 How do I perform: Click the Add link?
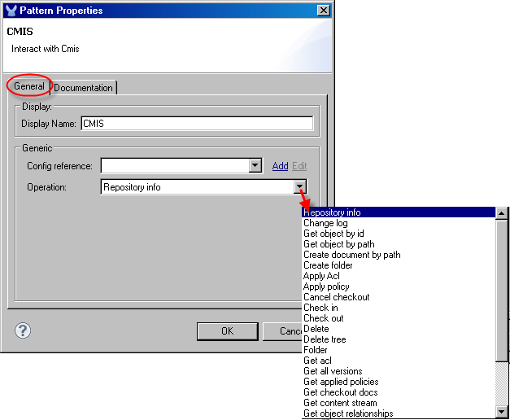[x=280, y=166]
